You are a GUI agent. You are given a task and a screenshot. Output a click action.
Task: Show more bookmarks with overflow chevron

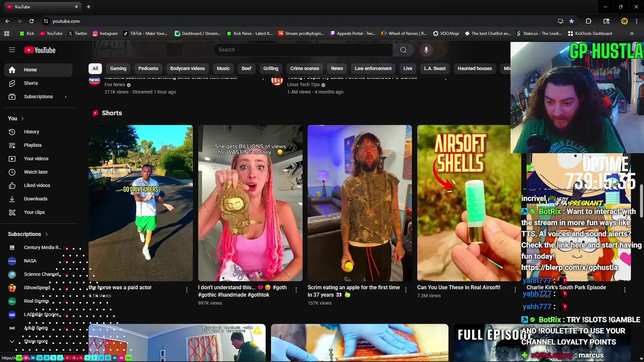pos(631,33)
